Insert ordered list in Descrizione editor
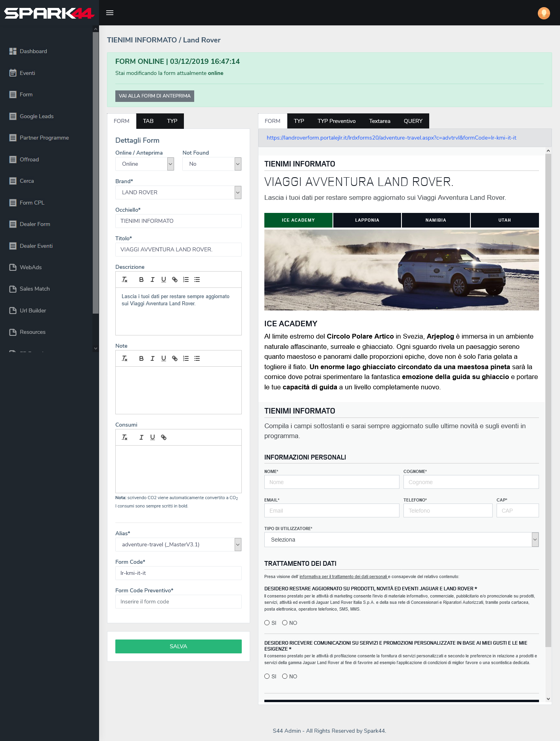This screenshot has height=741, width=560. [185, 280]
